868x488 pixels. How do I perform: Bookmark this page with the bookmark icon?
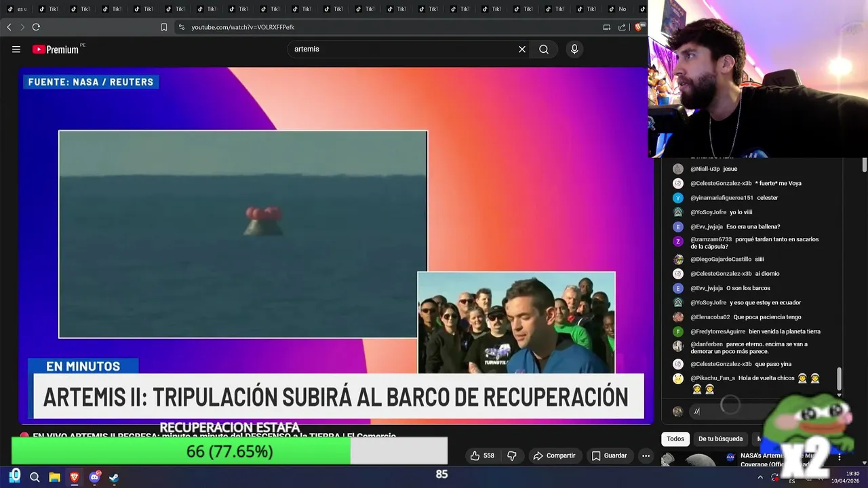click(164, 27)
